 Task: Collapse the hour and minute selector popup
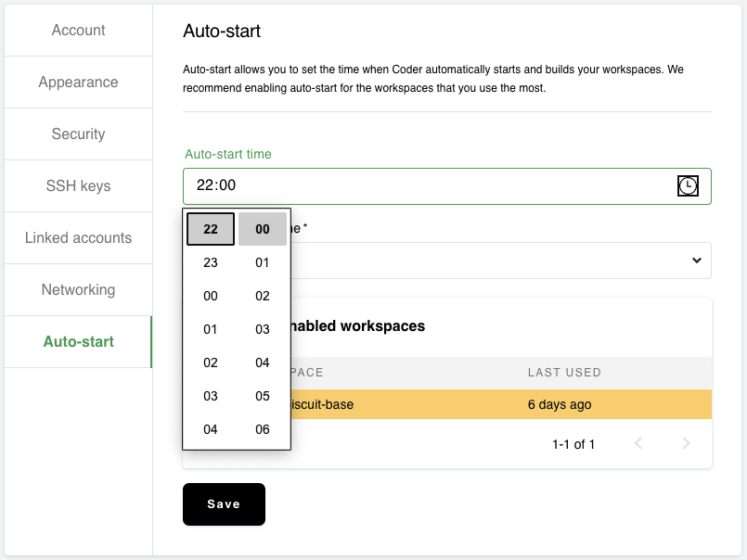click(688, 185)
